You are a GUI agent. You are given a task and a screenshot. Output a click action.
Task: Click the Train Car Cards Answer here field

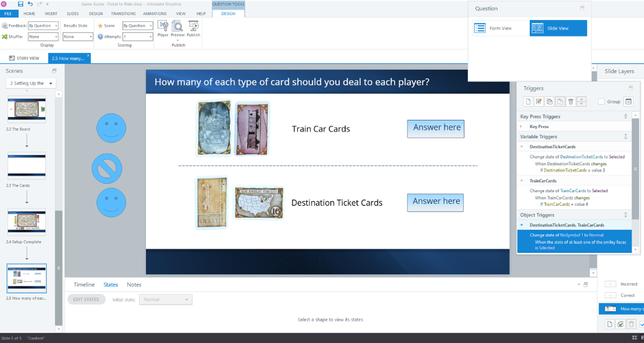[x=436, y=129]
